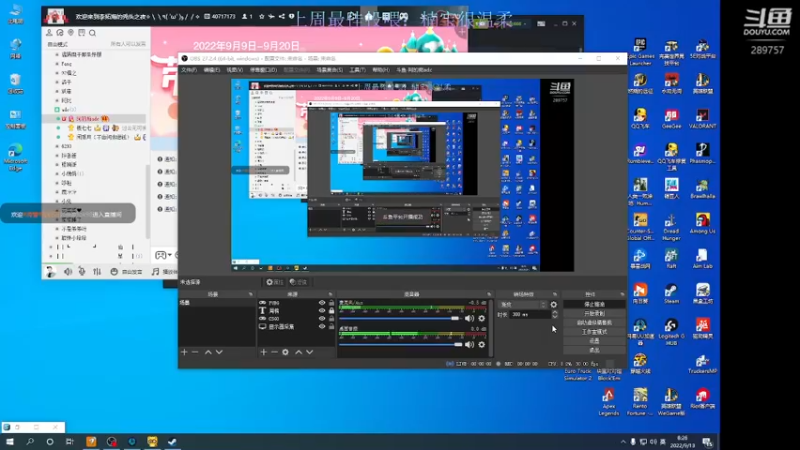This screenshot has height=450, width=800.
Task: Open OBS 帮助(H) menu
Action: click(381, 70)
